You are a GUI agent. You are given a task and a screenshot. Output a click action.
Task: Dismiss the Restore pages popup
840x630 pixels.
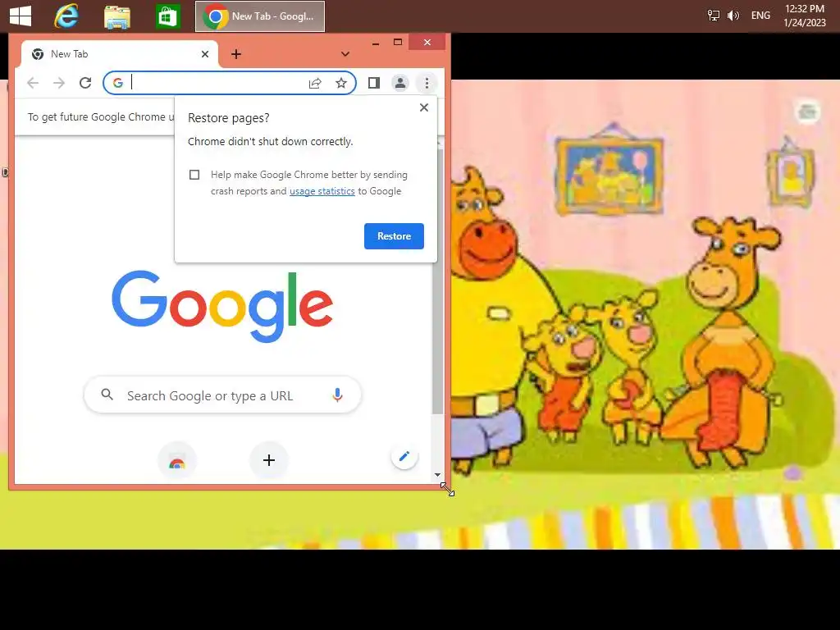point(424,107)
